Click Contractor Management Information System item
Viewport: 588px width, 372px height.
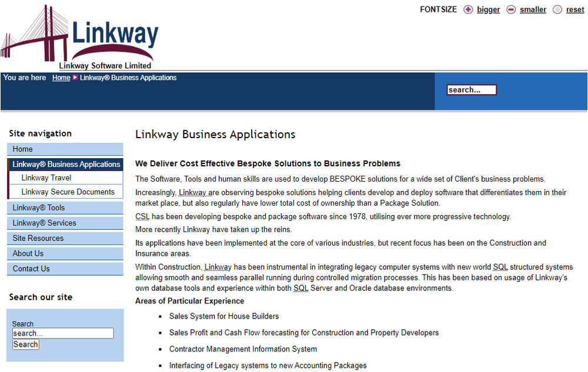243,349
